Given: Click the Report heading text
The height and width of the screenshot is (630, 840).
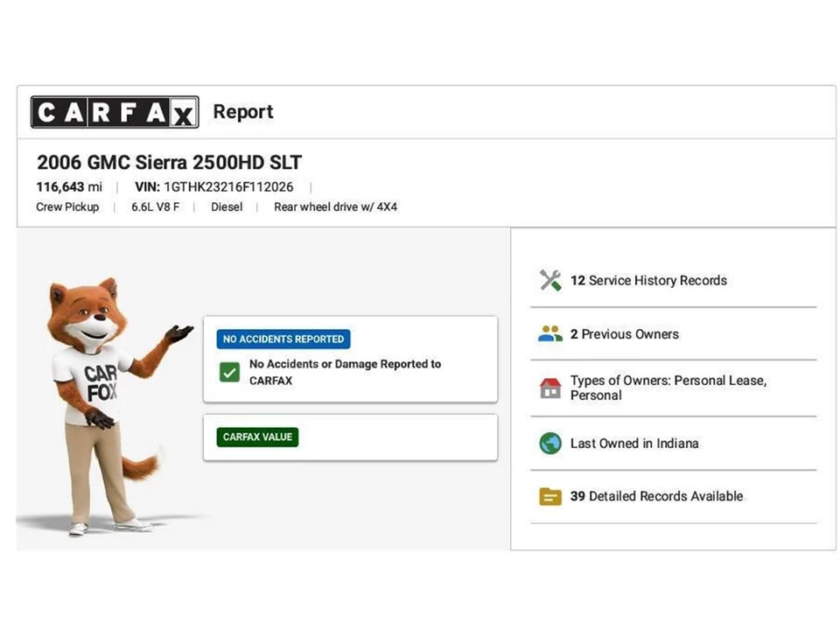Looking at the screenshot, I should (x=243, y=111).
